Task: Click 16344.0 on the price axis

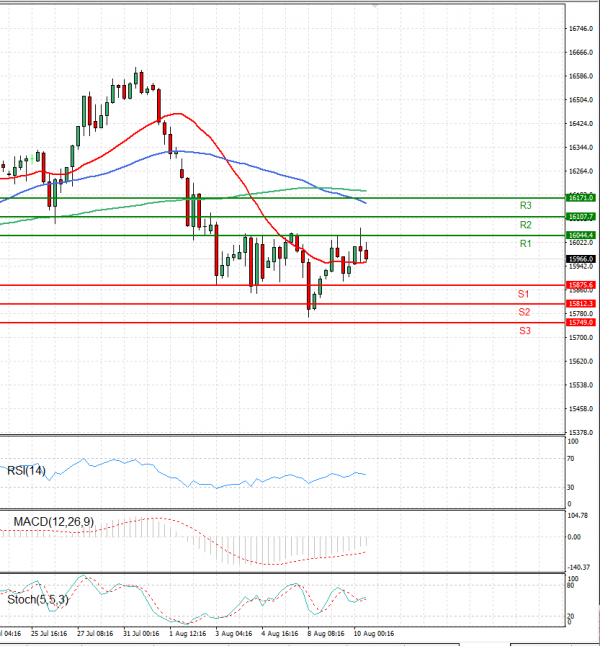Action: tap(581, 147)
